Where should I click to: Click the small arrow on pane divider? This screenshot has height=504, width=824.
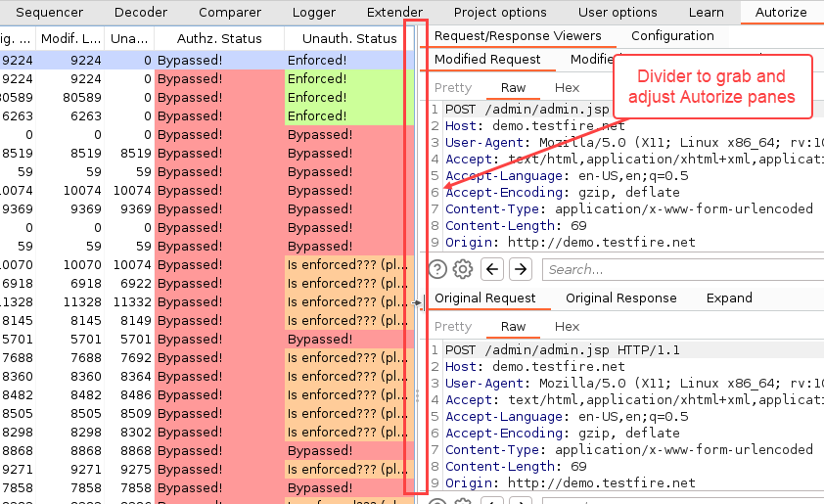418,303
